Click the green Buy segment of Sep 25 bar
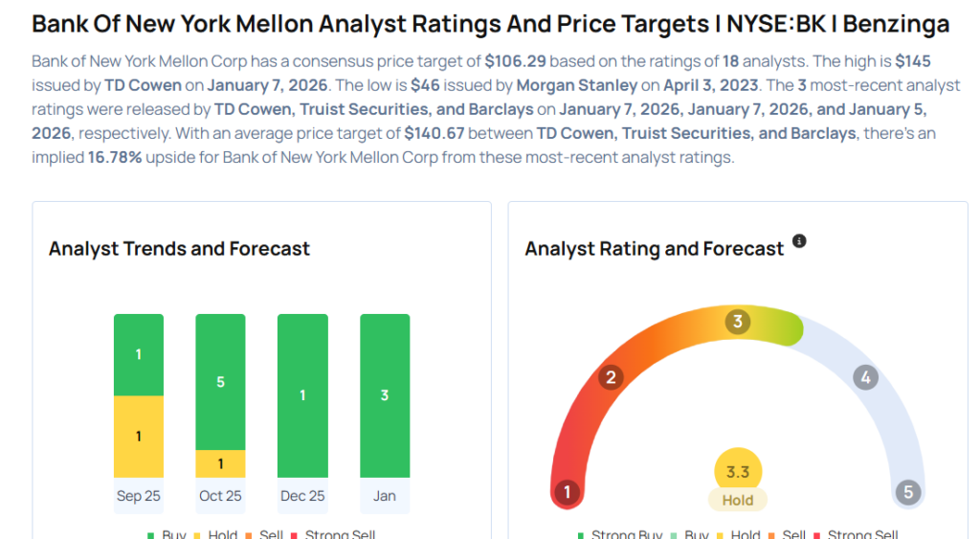The height and width of the screenshot is (539, 980). tap(139, 354)
